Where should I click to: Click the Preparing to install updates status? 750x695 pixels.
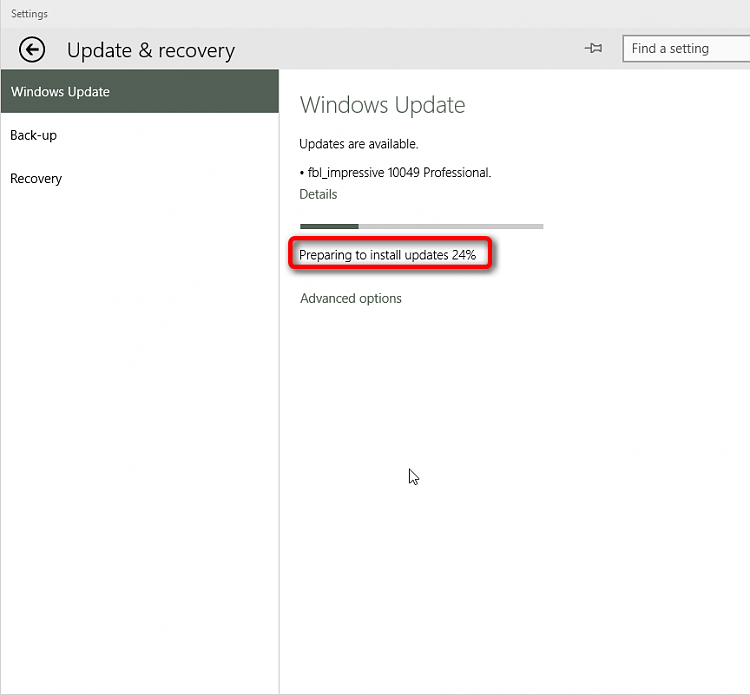pyautogui.click(x=387, y=255)
